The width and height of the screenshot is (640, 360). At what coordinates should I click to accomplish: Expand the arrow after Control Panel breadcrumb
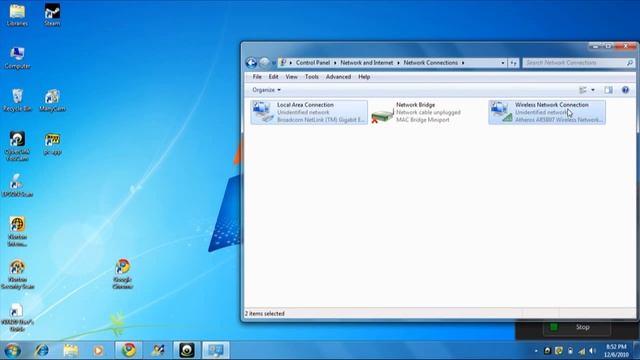[x=335, y=63]
